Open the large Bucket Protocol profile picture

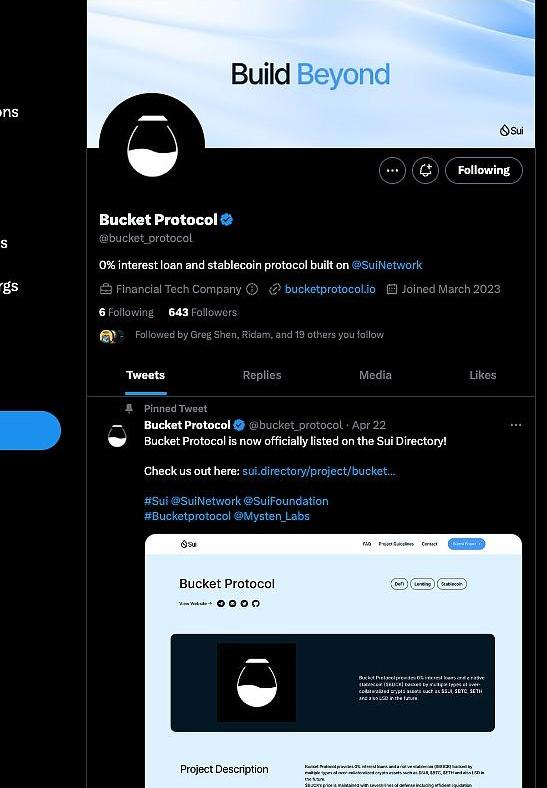pos(152,146)
